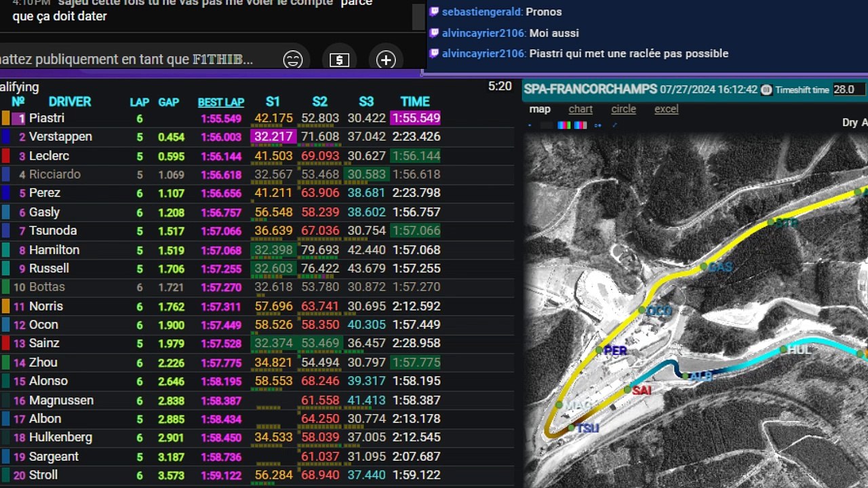Click driver name Sainz in table
868x488 pixels.
44,343
